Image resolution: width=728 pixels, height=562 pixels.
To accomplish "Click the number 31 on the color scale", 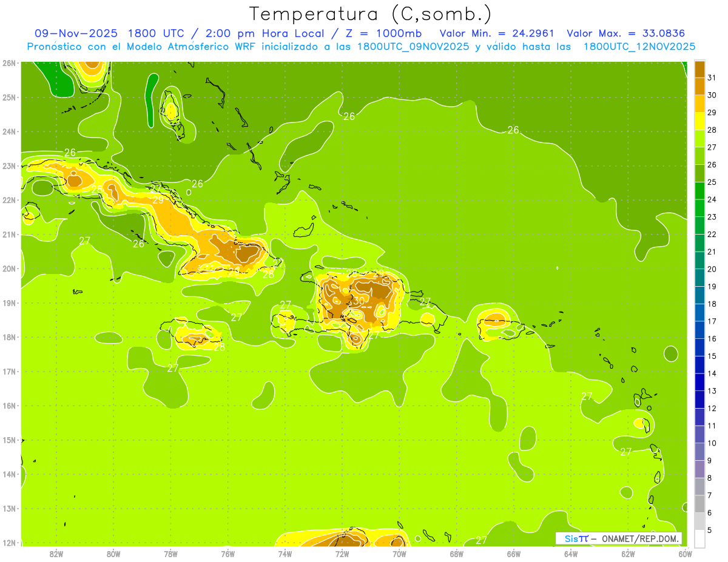I will 712,78.
